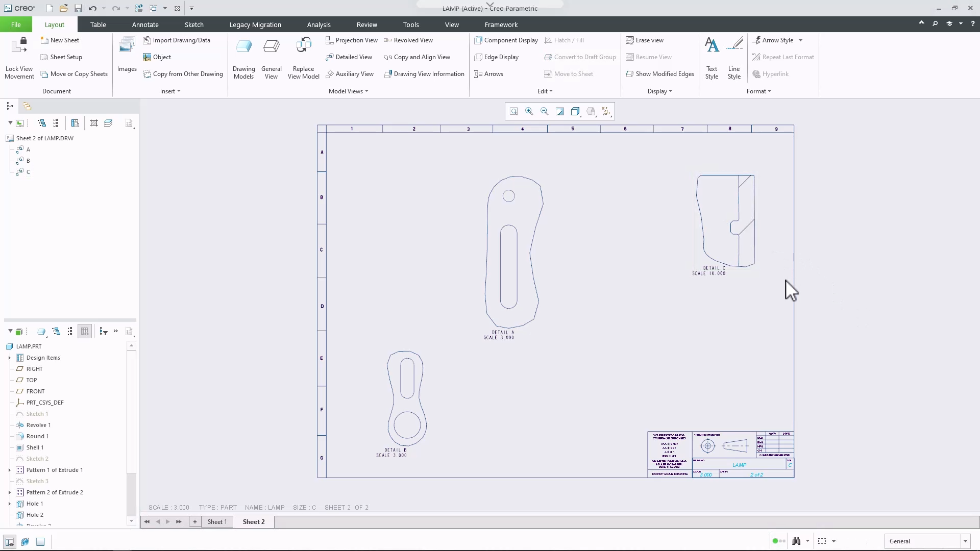
Task: Open the File menu
Action: click(x=16, y=24)
